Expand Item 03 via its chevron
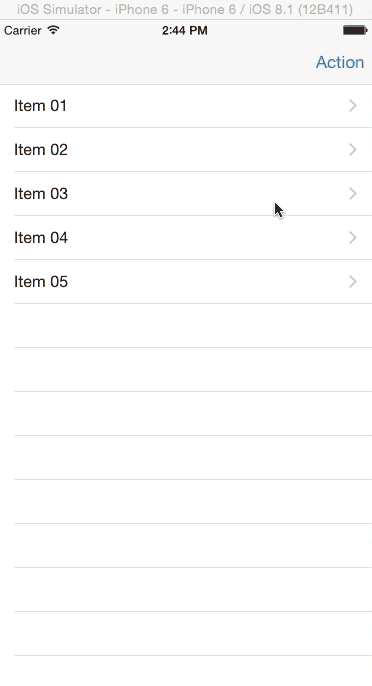 point(353,193)
